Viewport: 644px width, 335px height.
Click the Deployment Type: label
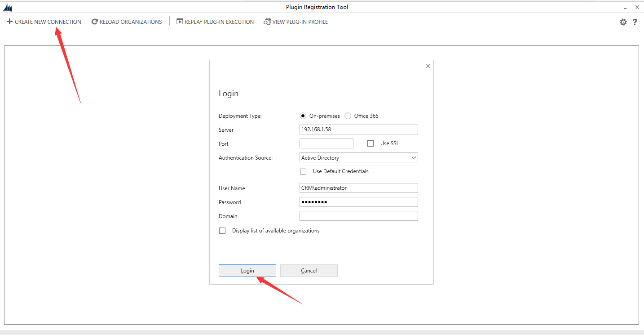click(x=240, y=116)
